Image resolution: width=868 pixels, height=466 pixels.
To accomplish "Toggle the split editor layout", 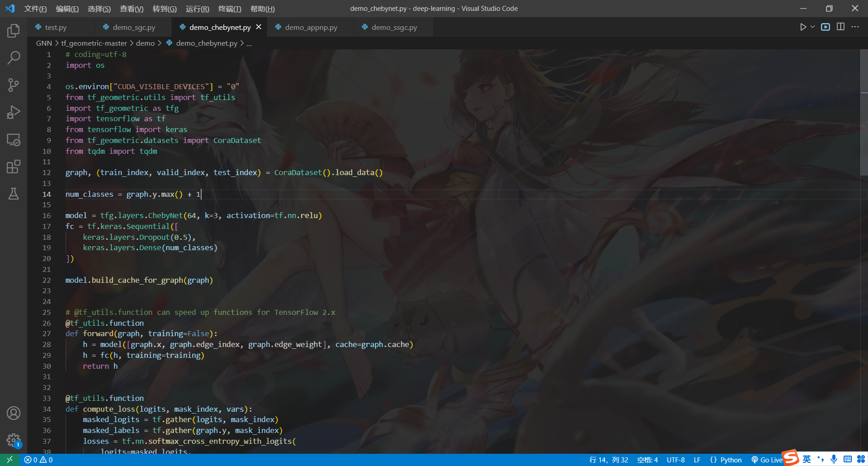I will (840, 27).
